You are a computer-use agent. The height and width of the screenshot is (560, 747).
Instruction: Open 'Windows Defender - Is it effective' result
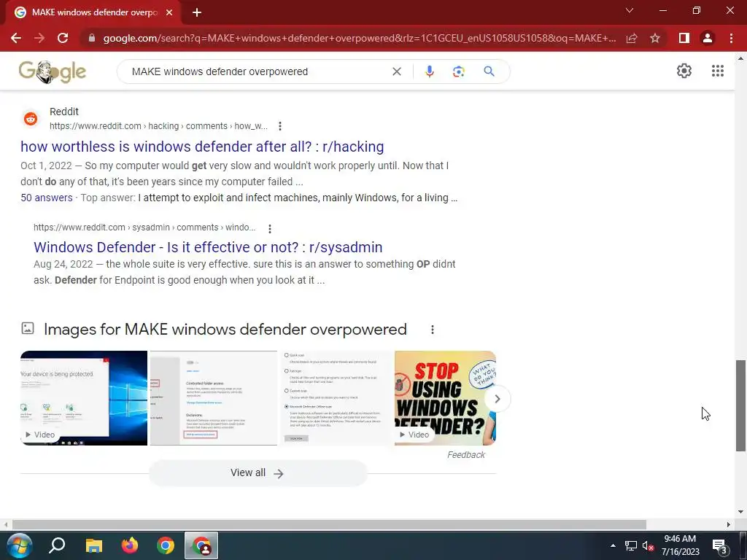click(x=208, y=247)
